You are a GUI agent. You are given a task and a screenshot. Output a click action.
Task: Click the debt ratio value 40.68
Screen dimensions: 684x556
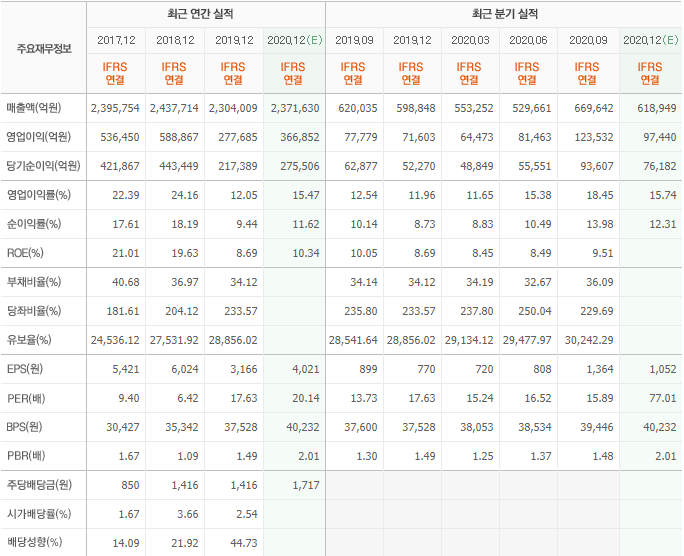pyautogui.click(x=126, y=282)
